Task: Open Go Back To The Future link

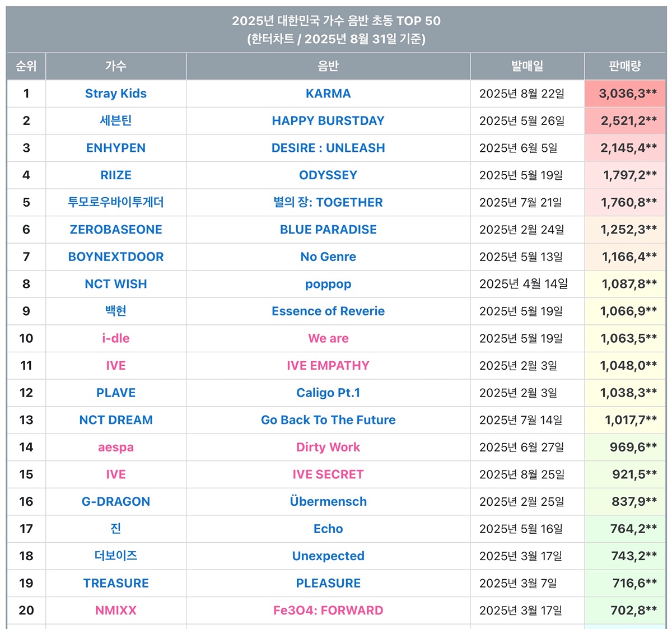Action: 328,420
